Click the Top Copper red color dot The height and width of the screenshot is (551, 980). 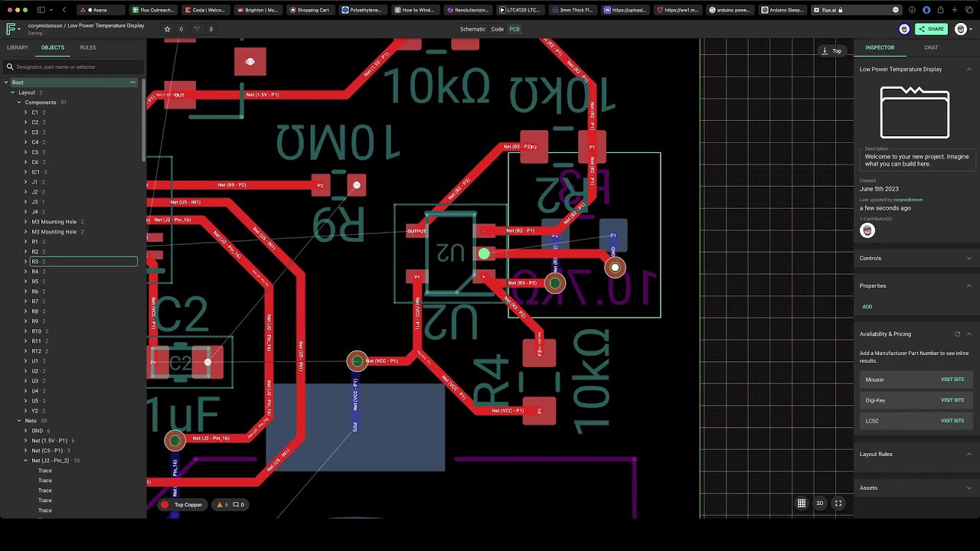165,504
